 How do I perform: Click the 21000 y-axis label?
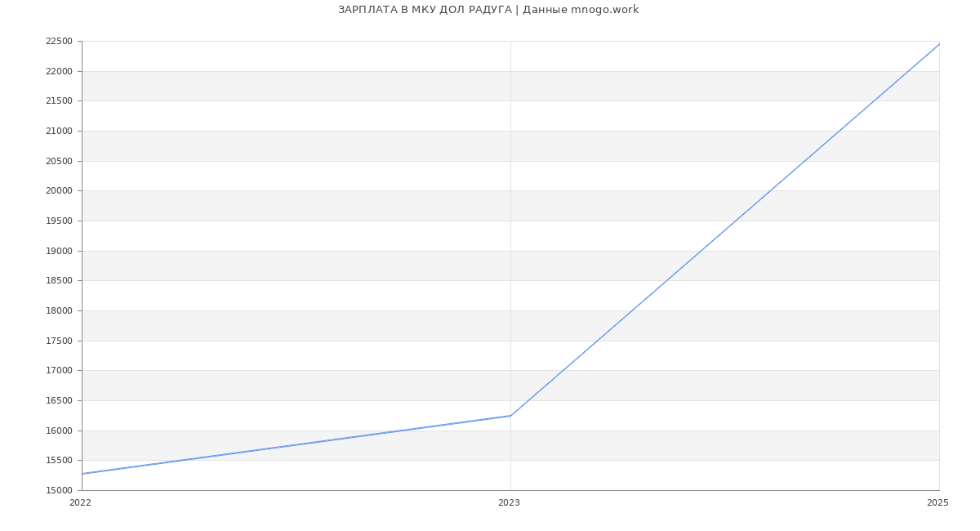(x=59, y=132)
